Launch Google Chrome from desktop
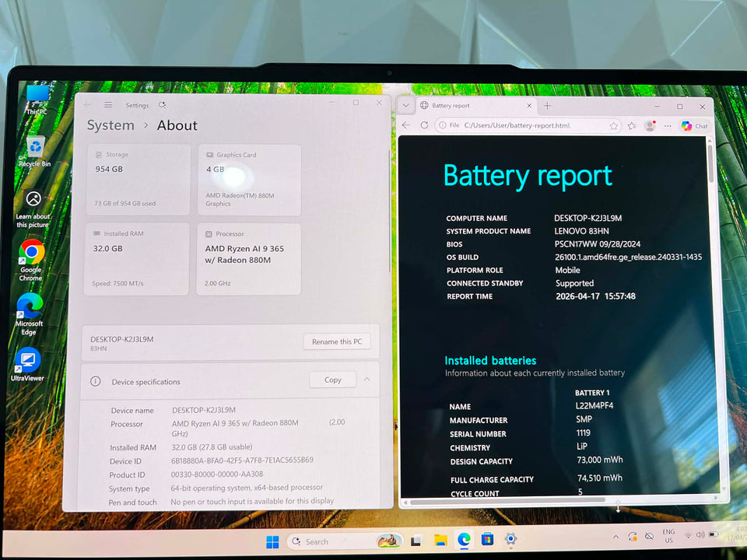Viewport: 747px width, 560px height. coord(31,260)
